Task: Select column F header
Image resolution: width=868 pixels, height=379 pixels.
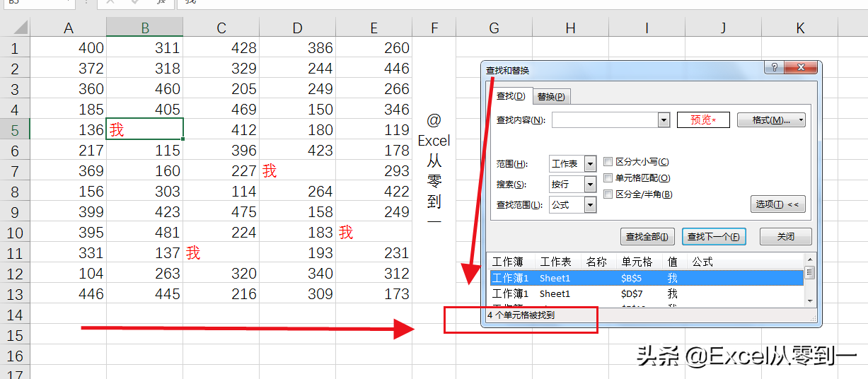Action: pos(434,28)
